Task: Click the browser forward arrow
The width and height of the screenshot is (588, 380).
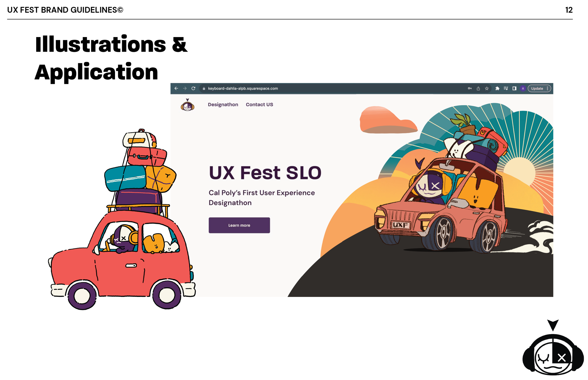Action: click(185, 88)
